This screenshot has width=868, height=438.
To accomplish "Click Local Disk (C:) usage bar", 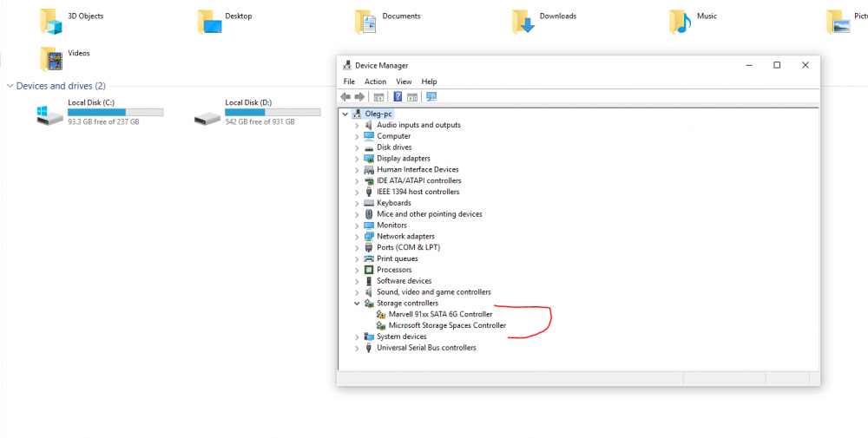I will click(x=115, y=112).
